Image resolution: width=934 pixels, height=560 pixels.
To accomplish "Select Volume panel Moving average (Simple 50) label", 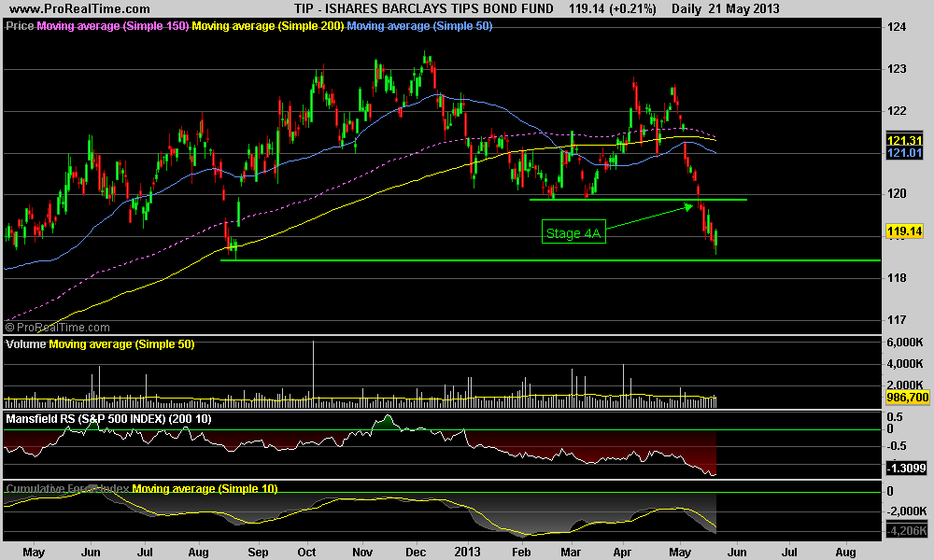I will point(121,344).
